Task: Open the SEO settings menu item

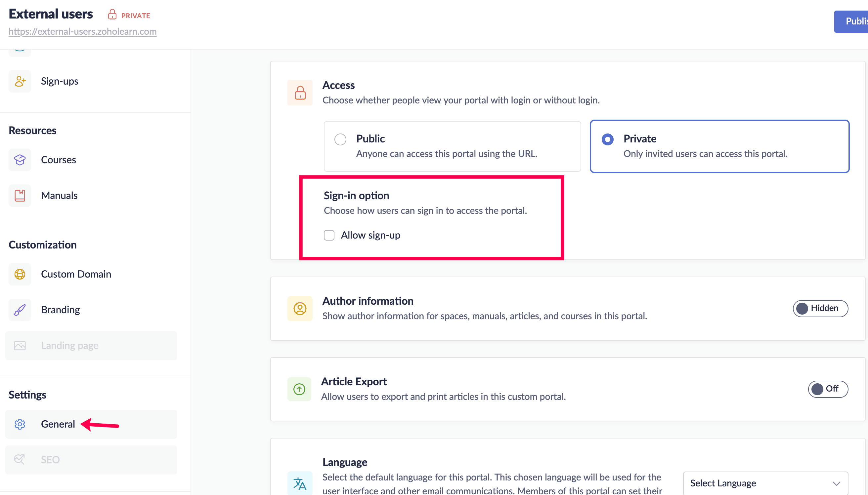Action: pyautogui.click(x=50, y=460)
